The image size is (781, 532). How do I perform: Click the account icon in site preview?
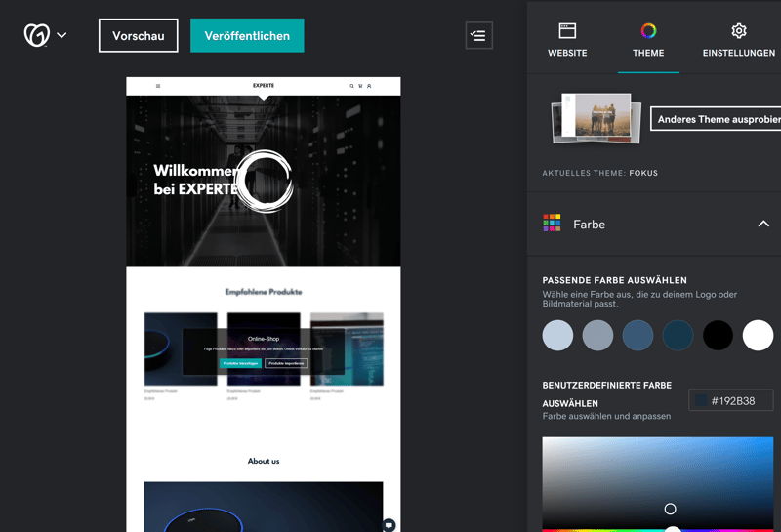click(369, 86)
